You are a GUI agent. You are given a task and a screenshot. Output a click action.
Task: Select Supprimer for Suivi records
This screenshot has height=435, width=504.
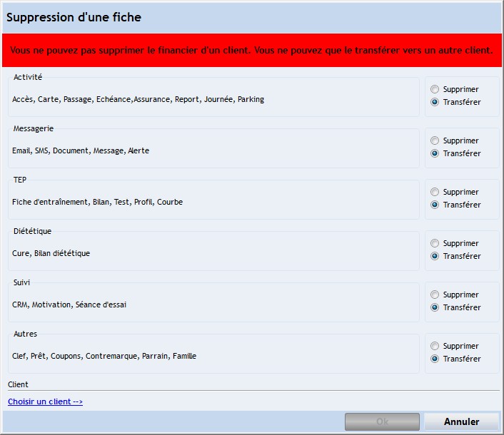[x=435, y=295]
